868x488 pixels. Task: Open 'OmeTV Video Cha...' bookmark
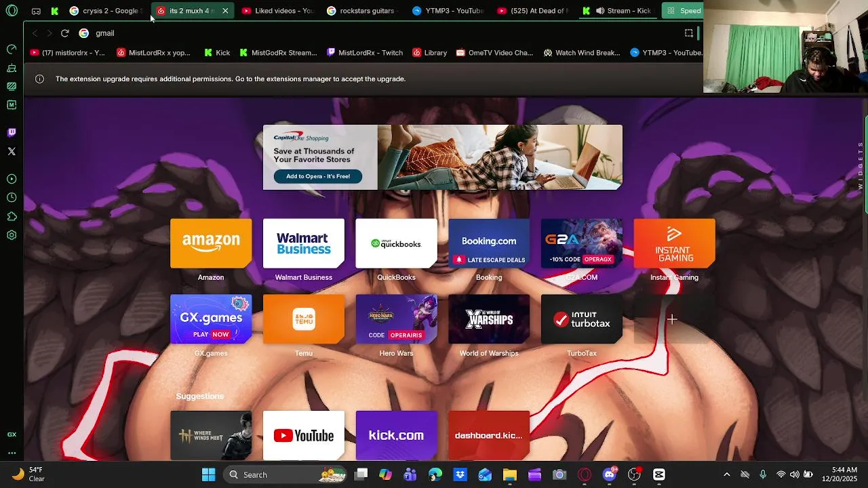(495, 53)
